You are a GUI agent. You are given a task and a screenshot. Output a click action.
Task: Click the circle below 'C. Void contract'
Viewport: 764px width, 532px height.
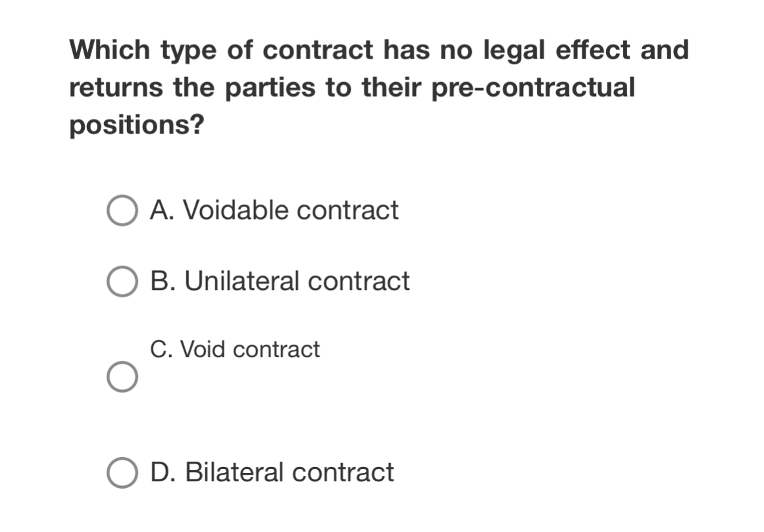click(x=124, y=376)
